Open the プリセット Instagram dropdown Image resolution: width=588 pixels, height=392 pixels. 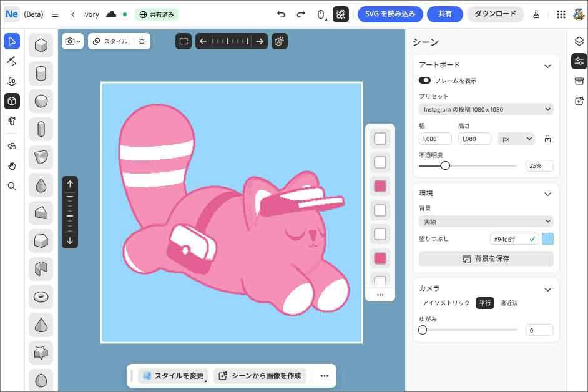(486, 109)
